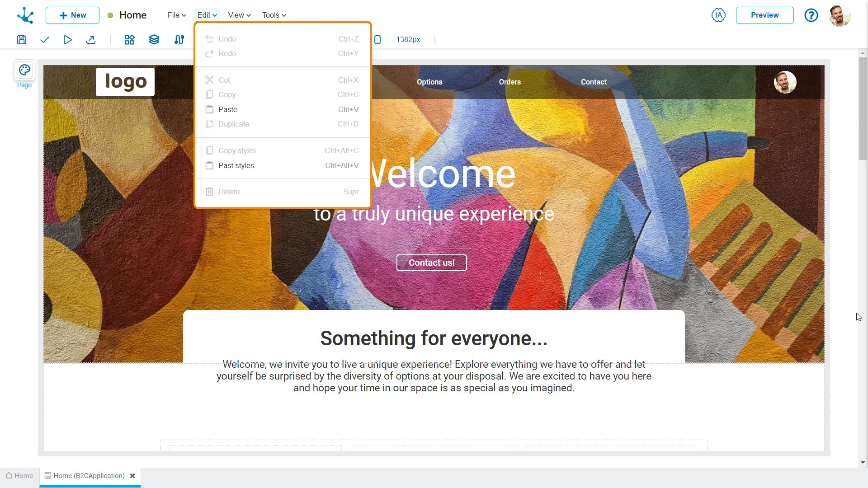Expand the File menu dropdown
The height and width of the screenshot is (488, 868).
pos(177,15)
